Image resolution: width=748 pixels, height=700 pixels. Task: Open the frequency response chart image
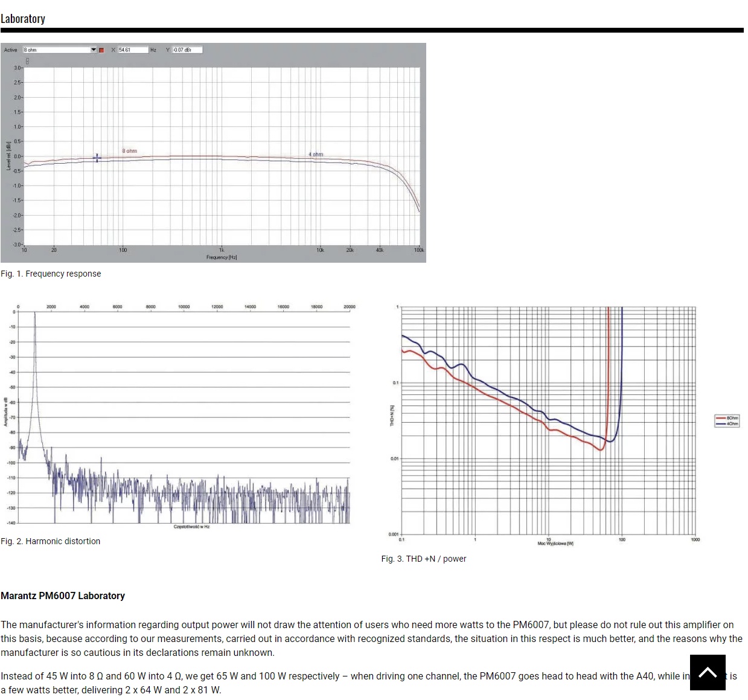(x=213, y=153)
